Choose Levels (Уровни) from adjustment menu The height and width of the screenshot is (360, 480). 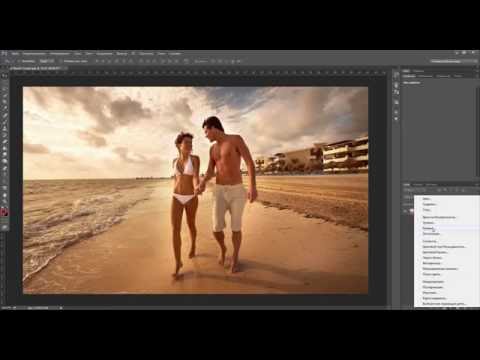[x=428, y=223]
